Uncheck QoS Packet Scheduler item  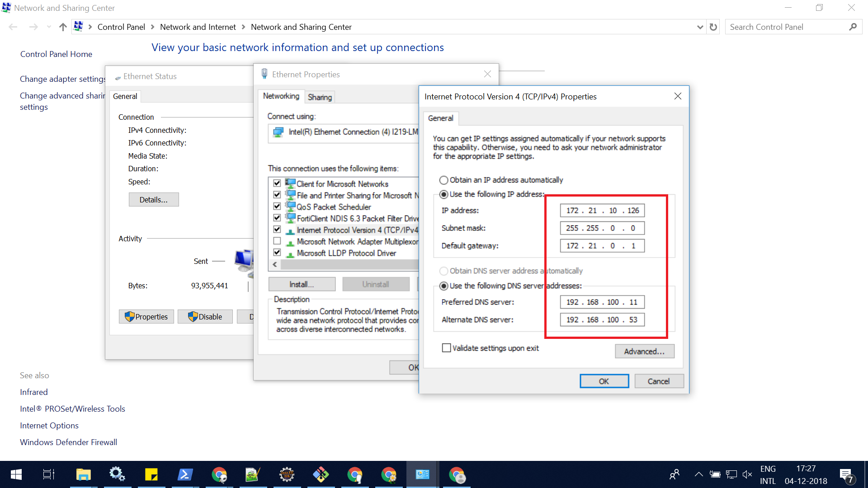point(277,206)
